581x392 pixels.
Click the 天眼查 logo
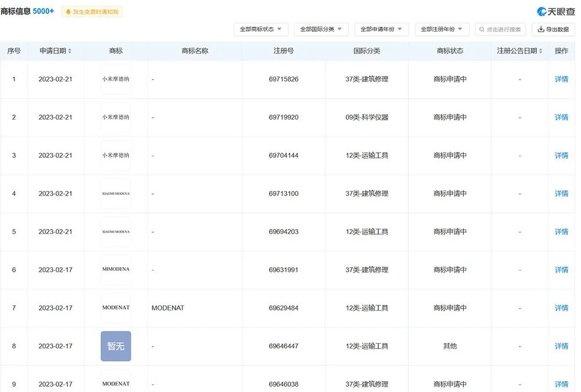click(x=556, y=12)
